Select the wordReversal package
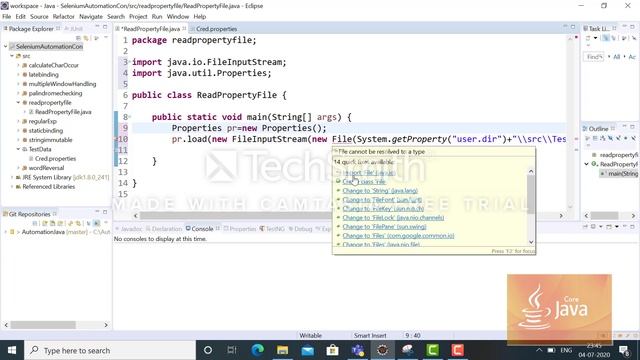Viewport: 640px width, 360px height. tap(46, 168)
